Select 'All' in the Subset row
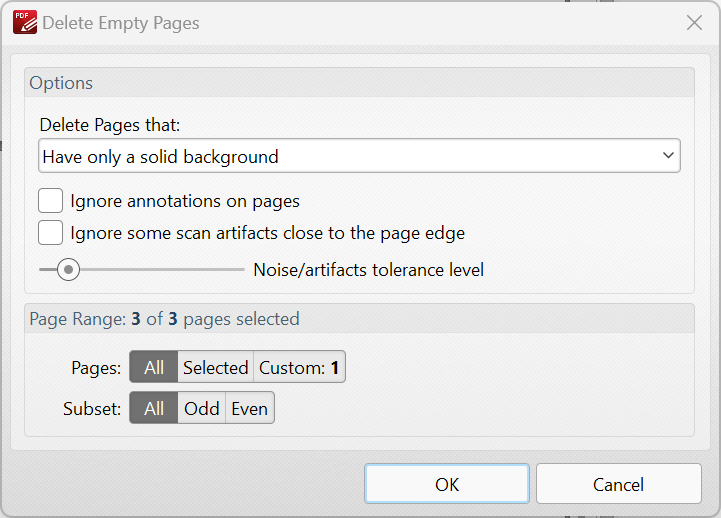Viewport: 721px width, 518px height. coord(154,408)
